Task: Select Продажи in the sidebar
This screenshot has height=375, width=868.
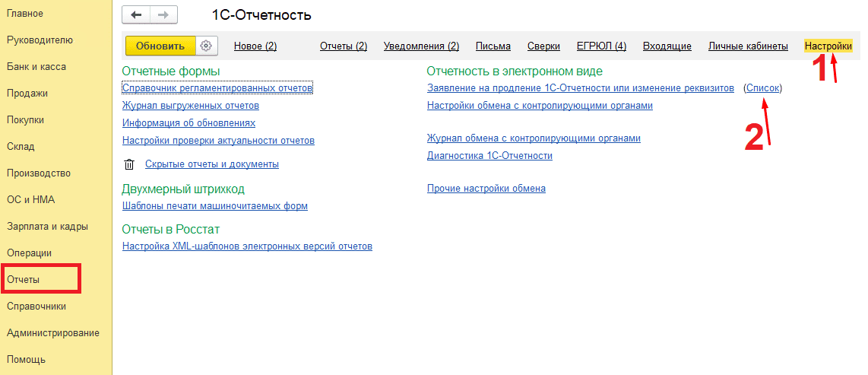Action: coord(27,93)
